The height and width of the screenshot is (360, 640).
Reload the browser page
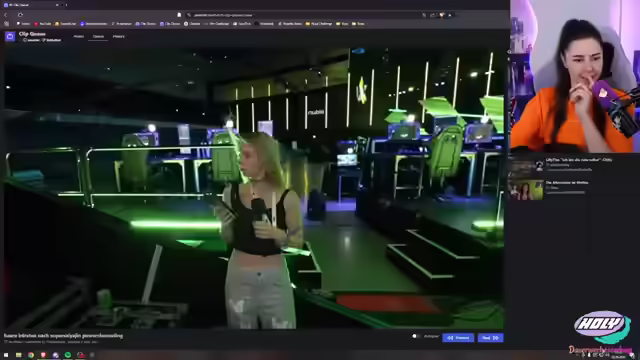pyautogui.click(x=20, y=15)
